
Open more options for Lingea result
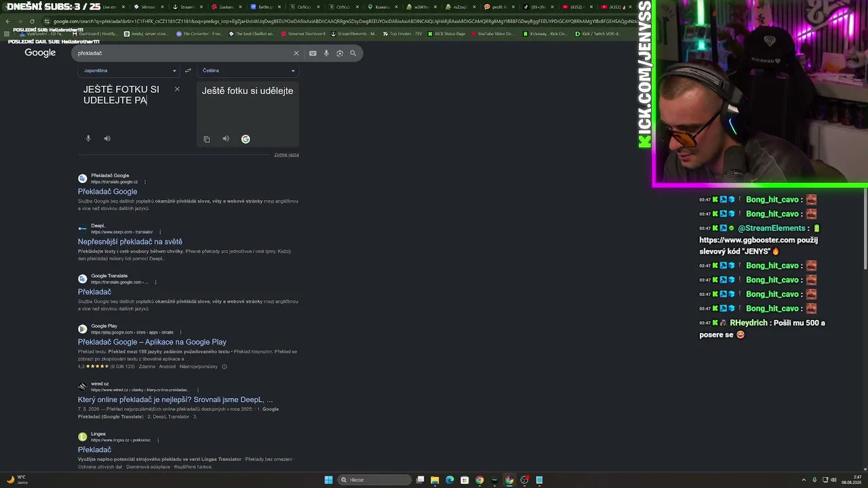click(x=158, y=440)
